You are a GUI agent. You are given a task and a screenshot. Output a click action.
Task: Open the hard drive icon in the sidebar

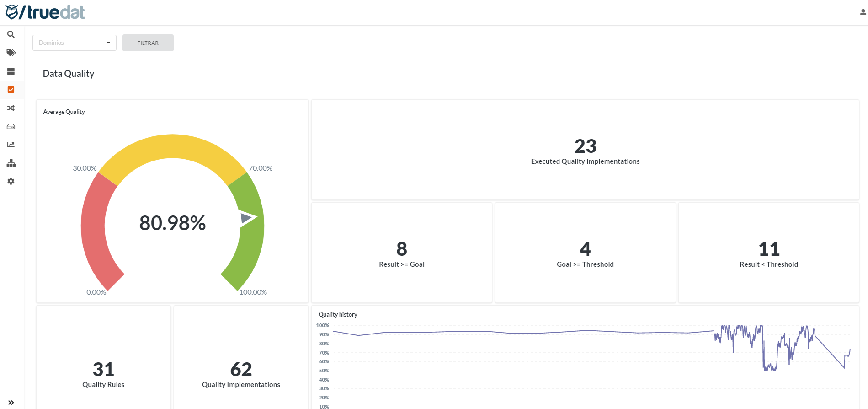(x=11, y=126)
